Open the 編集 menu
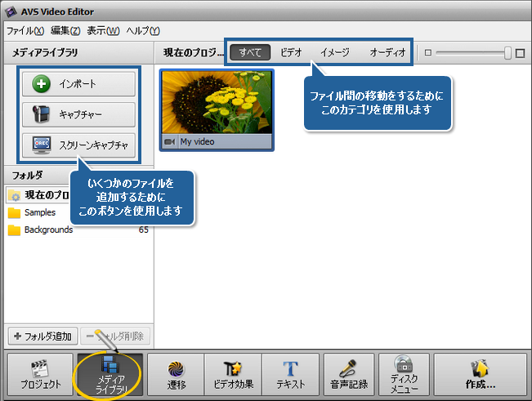Screen dimensions: 532x401 pos(65,31)
